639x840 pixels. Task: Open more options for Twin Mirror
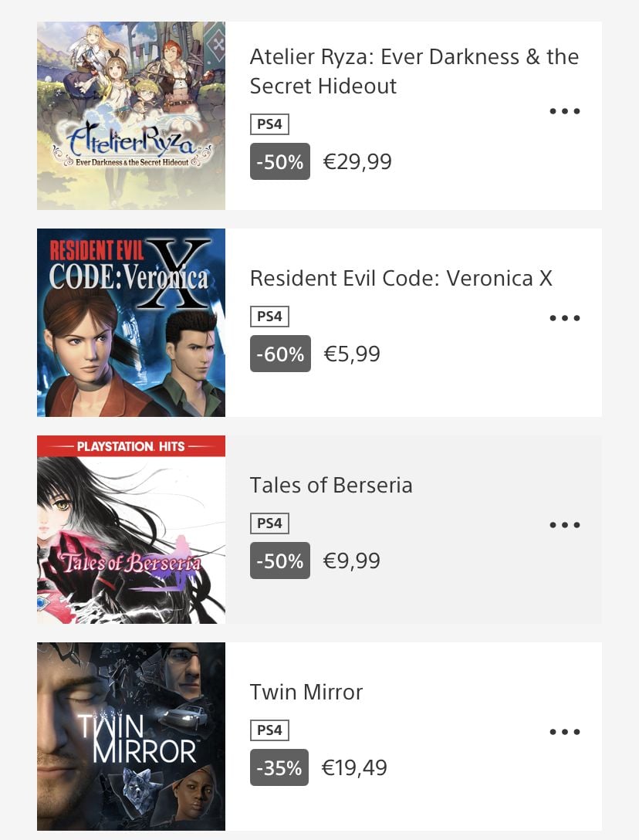click(x=565, y=732)
